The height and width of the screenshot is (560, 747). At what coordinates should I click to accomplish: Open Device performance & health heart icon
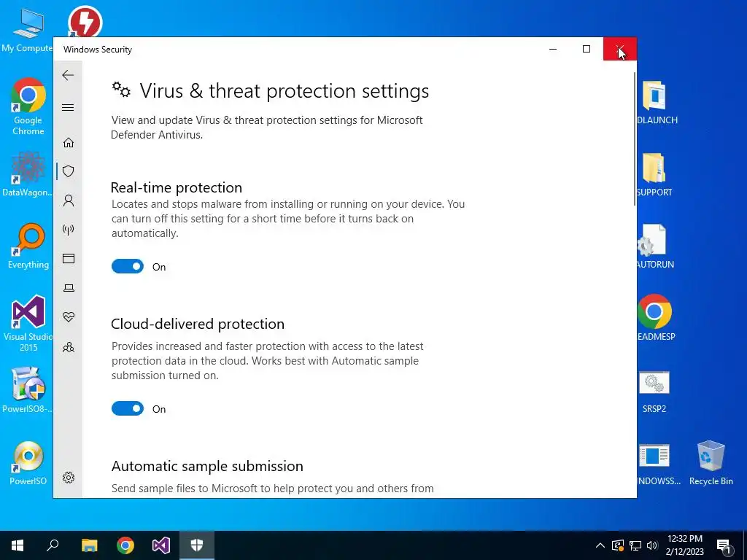click(69, 316)
